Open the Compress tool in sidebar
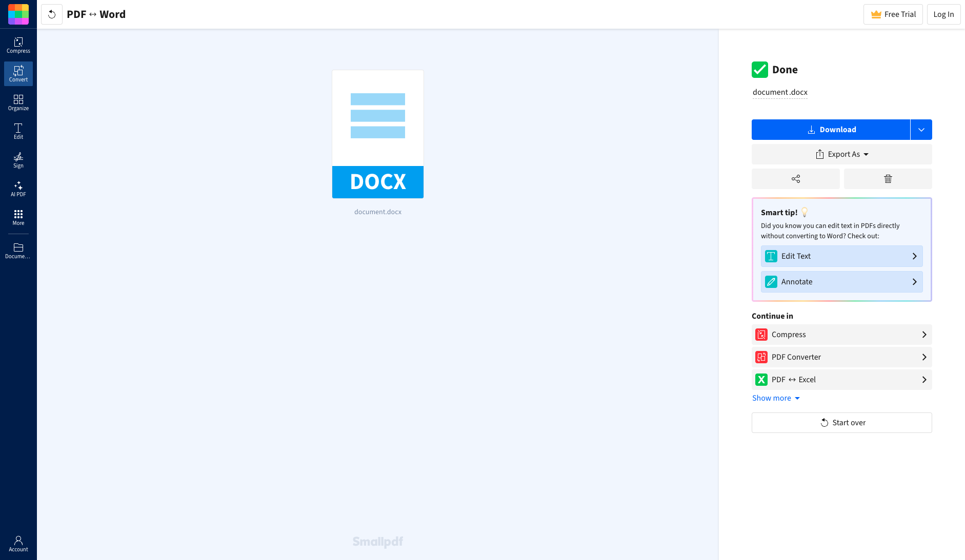 pyautogui.click(x=18, y=45)
